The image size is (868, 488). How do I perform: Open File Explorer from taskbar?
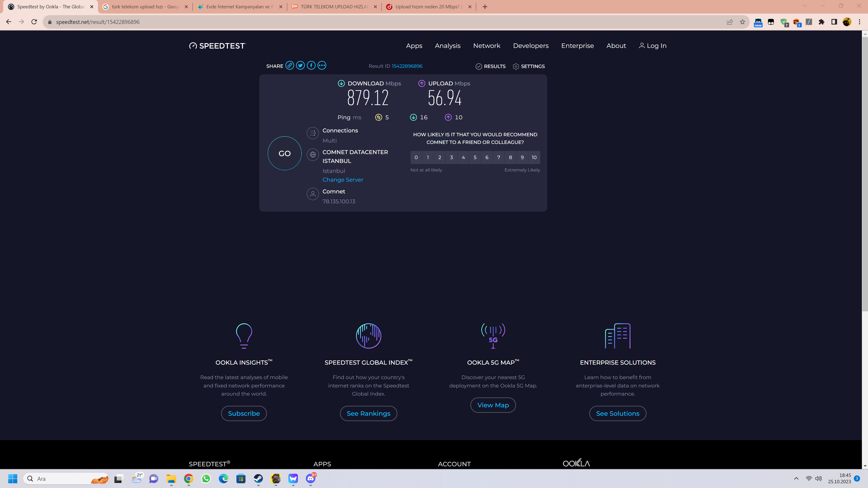pyautogui.click(x=171, y=479)
